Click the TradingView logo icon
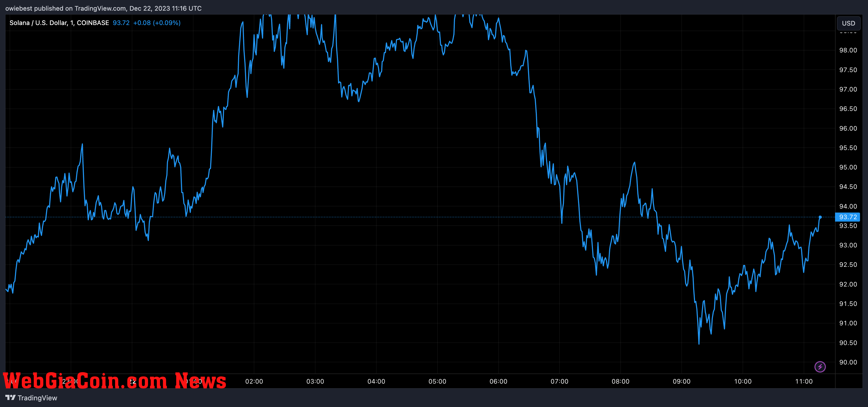Image resolution: width=868 pixels, height=407 pixels. pos(10,398)
